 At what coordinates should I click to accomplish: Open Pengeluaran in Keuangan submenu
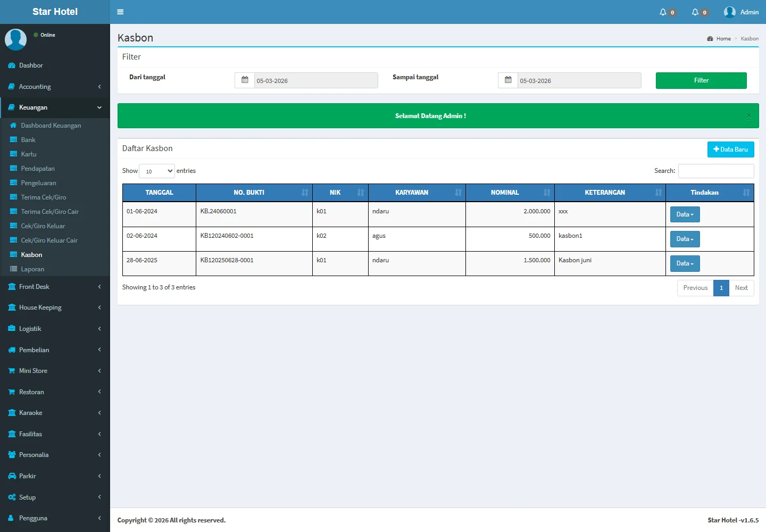click(38, 183)
